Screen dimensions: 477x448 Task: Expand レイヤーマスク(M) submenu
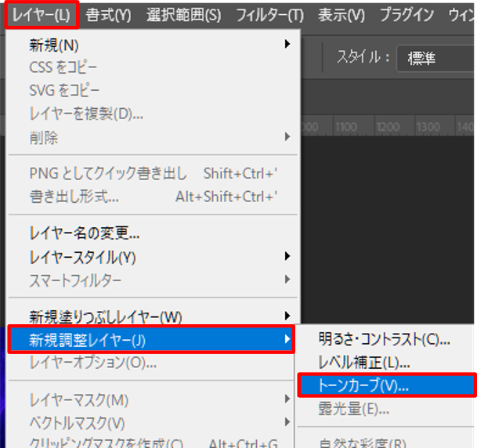[151, 399]
